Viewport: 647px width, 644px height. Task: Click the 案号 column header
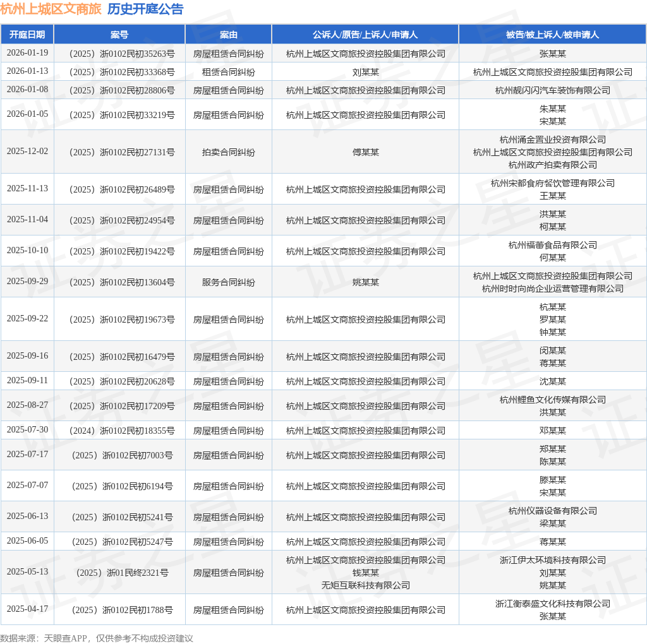pyautogui.click(x=119, y=35)
